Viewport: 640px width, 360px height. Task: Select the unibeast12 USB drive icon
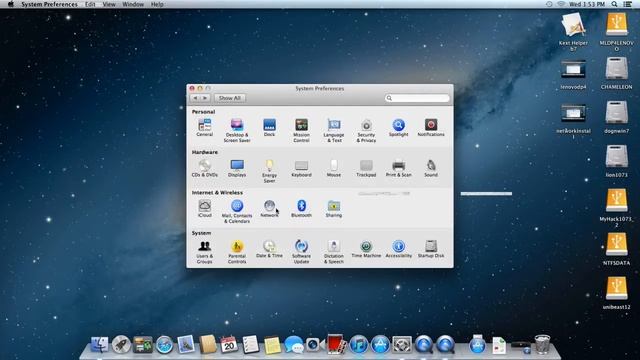pyautogui.click(x=616, y=293)
